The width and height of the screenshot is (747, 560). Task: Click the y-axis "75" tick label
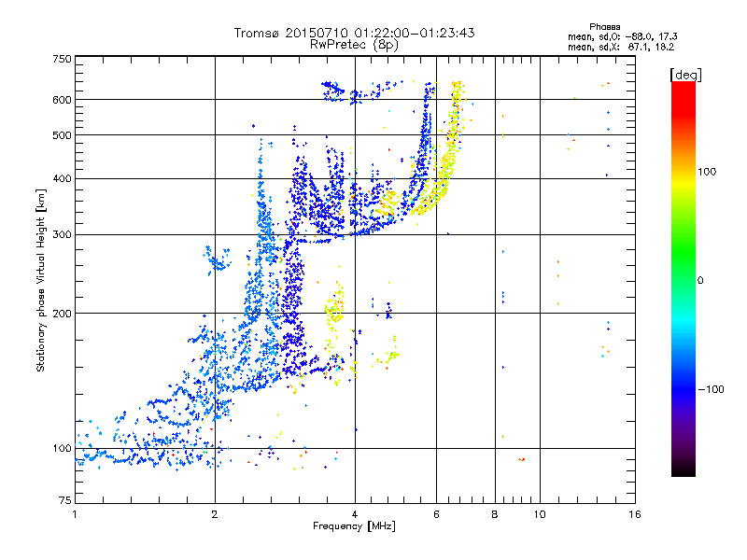pyautogui.click(x=65, y=500)
